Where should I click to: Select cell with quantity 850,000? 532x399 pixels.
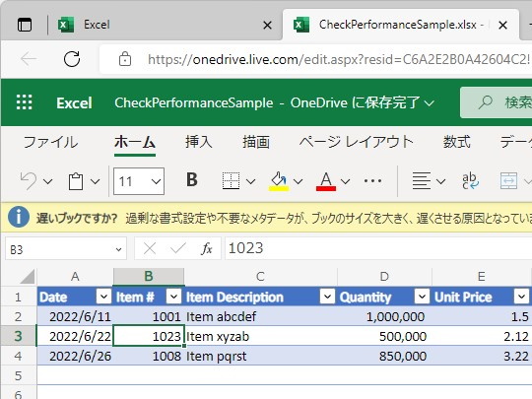384,357
